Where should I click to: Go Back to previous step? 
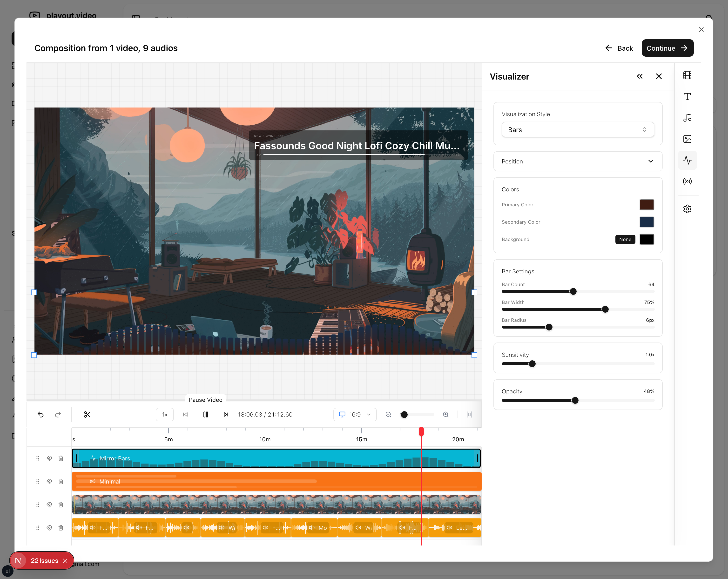(619, 48)
